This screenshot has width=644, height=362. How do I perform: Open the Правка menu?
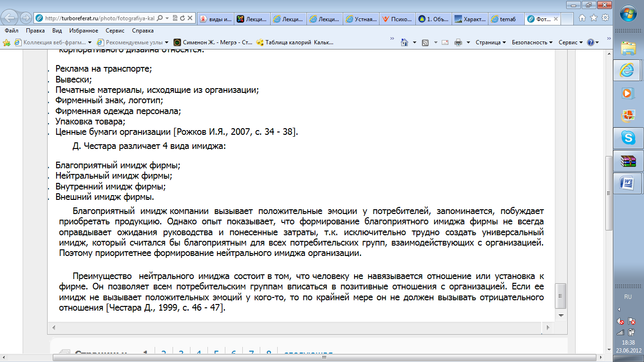[x=35, y=31]
